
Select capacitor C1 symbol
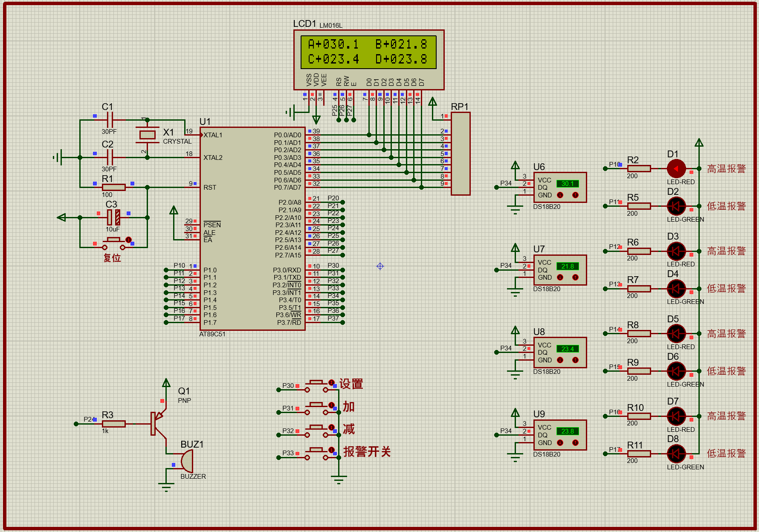click(110, 120)
